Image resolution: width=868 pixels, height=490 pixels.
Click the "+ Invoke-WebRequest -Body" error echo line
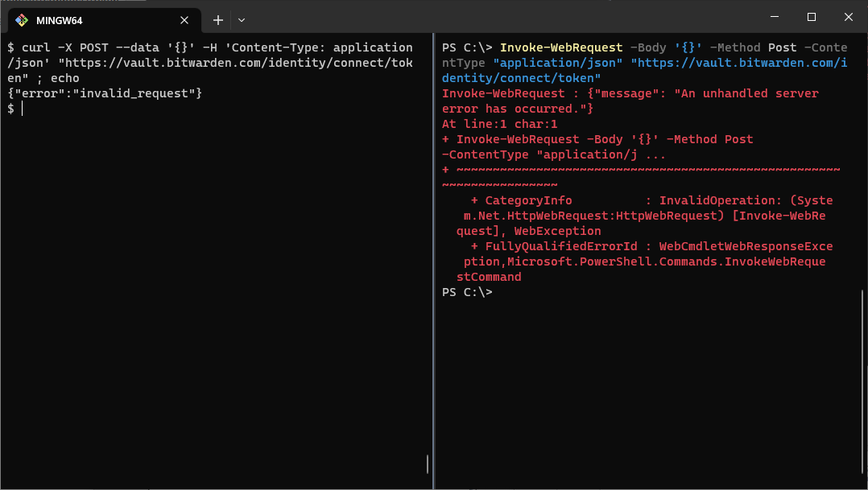point(597,139)
